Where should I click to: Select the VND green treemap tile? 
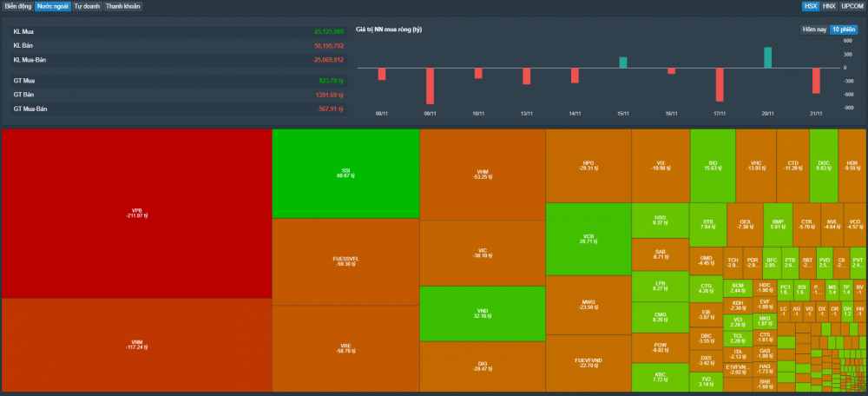(482, 313)
